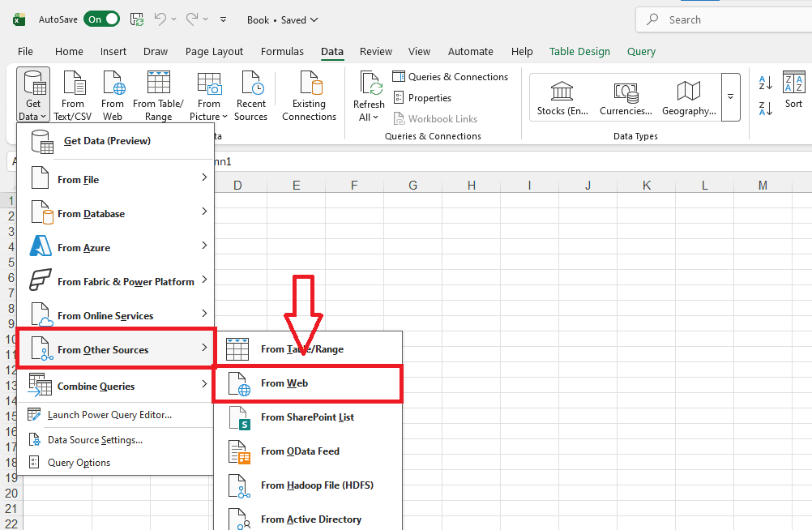This screenshot has height=530, width=812.
Task: Toggle the AutoSave switch
Action: click(101, 19)
